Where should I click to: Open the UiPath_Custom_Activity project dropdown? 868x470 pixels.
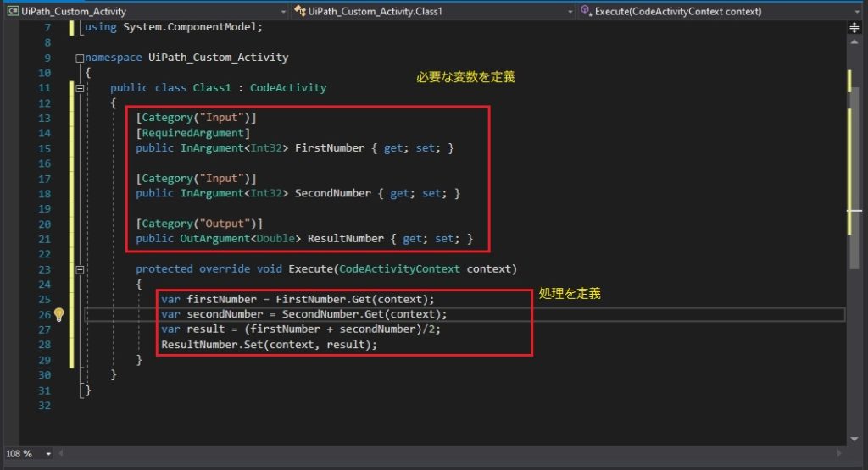pos(146,11)
